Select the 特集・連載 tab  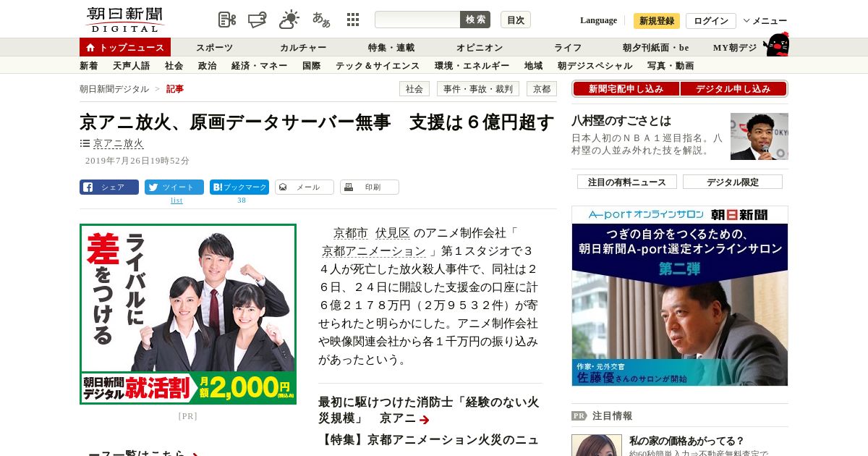[391, 48]
